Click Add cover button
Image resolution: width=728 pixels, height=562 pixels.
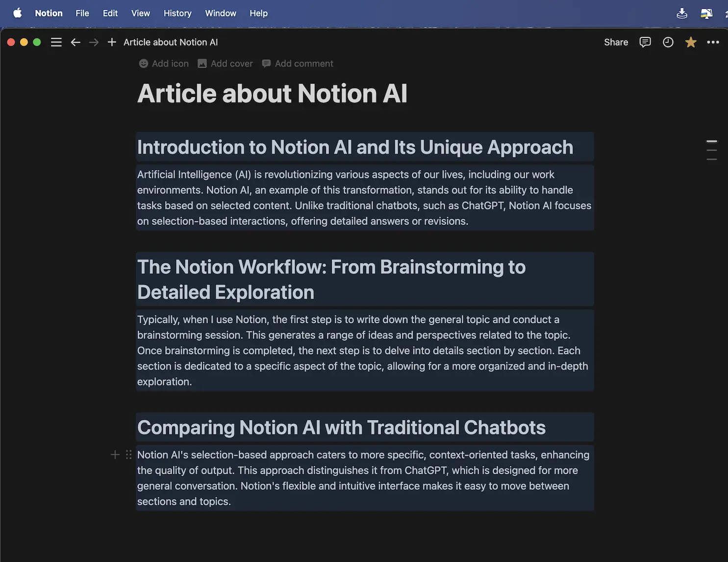225,63
